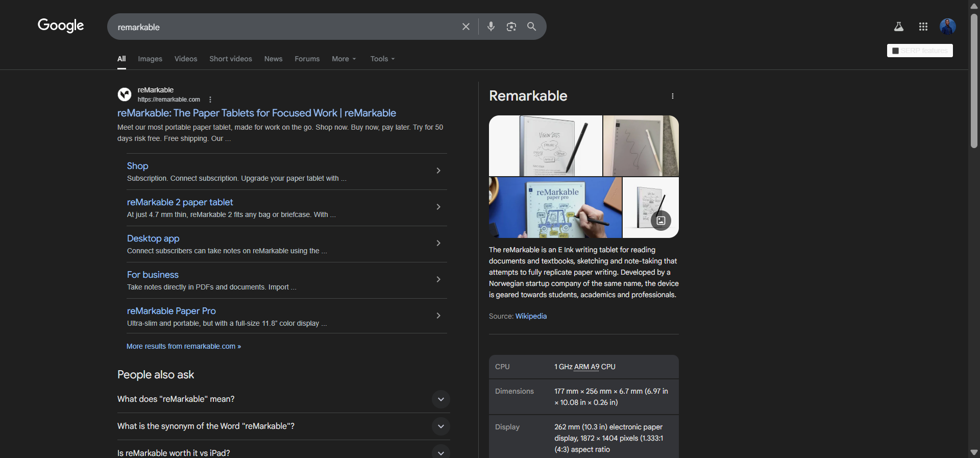Viewport: 980px width, 458px height.
Task: Click scrollbar up arrow
Action: [974, 6]
